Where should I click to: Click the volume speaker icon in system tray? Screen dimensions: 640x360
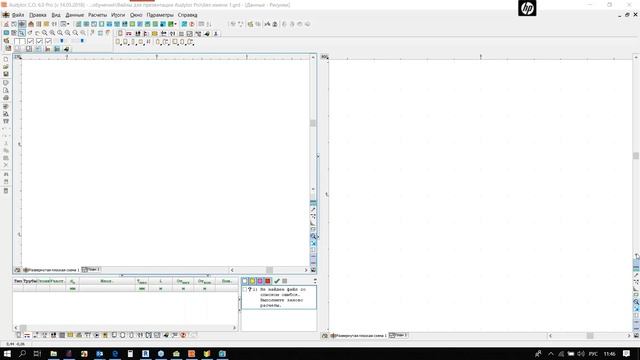tap(580, 354)
